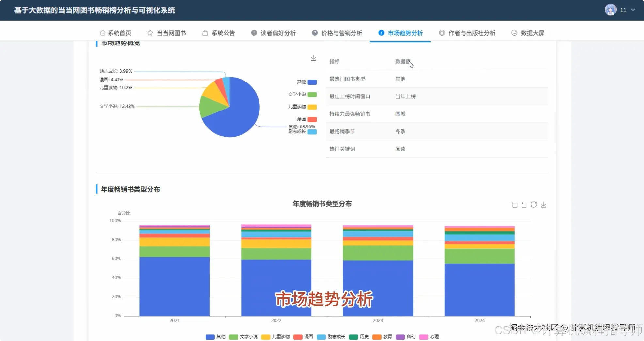Click the 阅读 value cell
This screenshot has width=644, height=341.
[401, 149]
